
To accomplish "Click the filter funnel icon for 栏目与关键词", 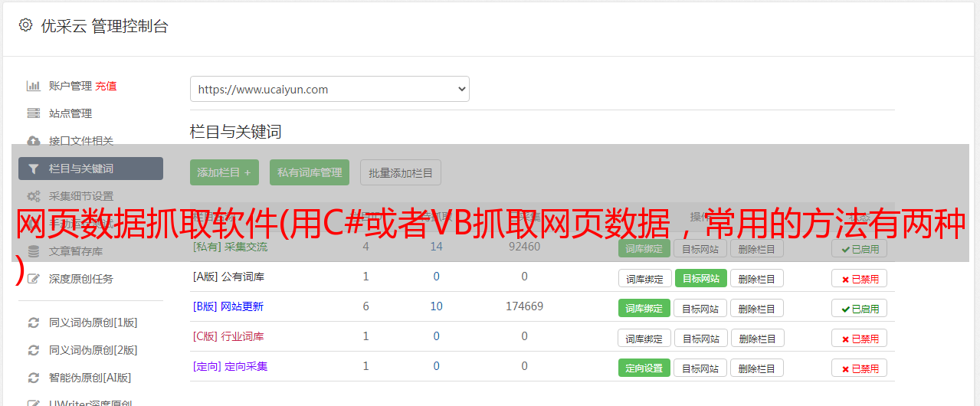I will click(33, 169).
